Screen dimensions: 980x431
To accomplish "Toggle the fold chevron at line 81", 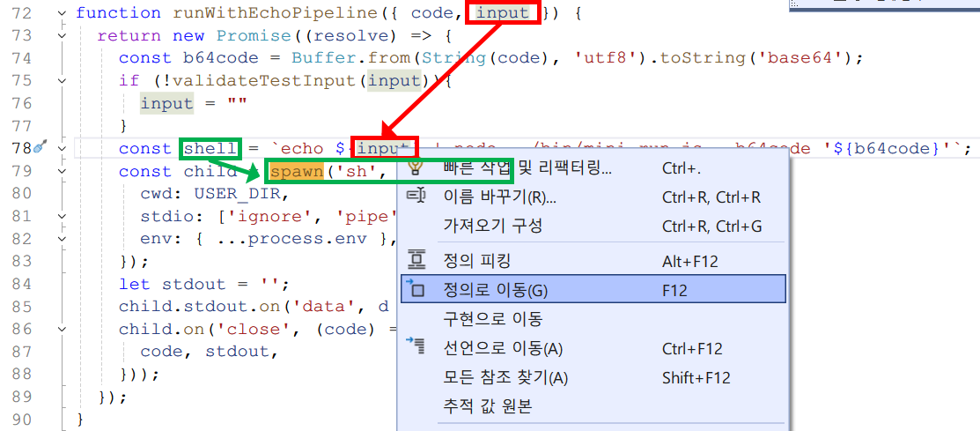I will coord(62,217).
